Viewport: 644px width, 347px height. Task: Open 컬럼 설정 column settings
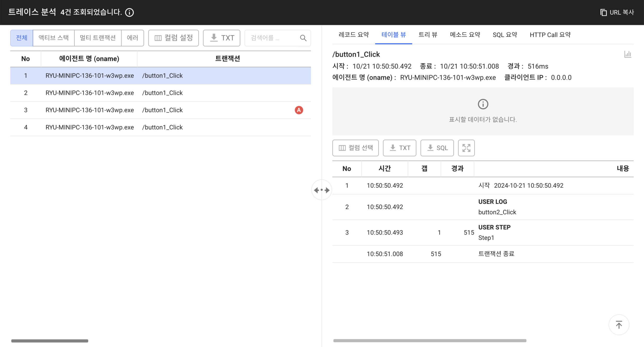[173, 38]
